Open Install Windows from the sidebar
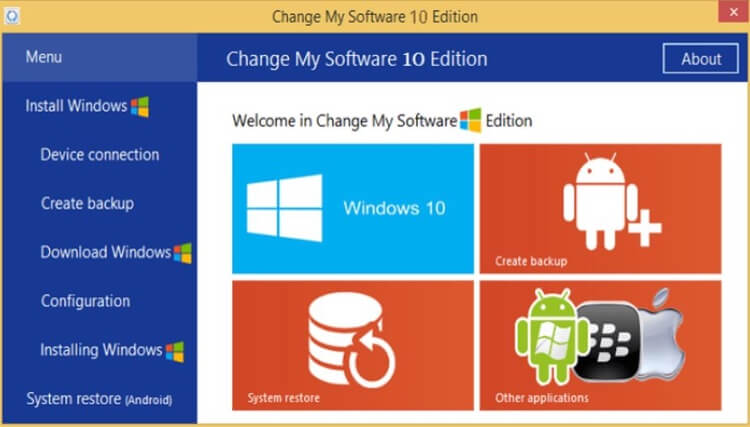750x427 pixels. [76, 106]
